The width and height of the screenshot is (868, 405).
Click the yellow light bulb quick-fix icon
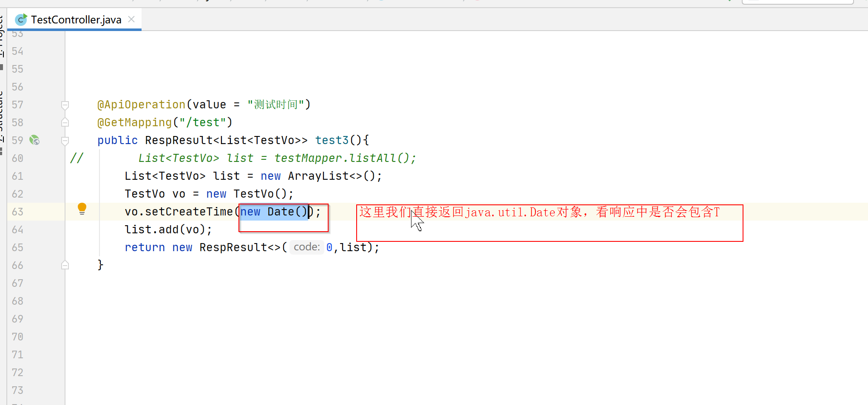(x=82, y=209)
